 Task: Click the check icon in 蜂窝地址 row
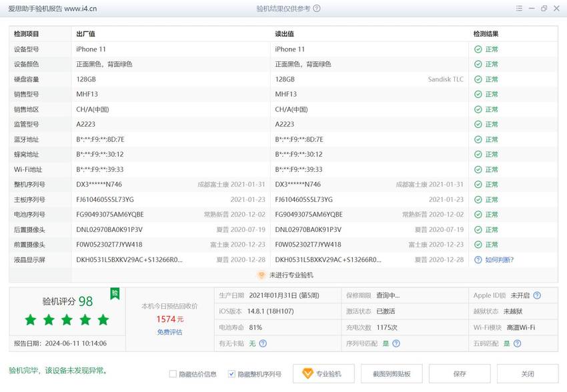click(478, 154)
